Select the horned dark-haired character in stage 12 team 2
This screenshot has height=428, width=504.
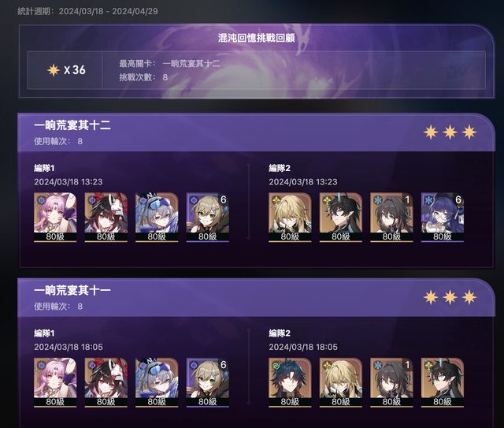pos(341,218)
